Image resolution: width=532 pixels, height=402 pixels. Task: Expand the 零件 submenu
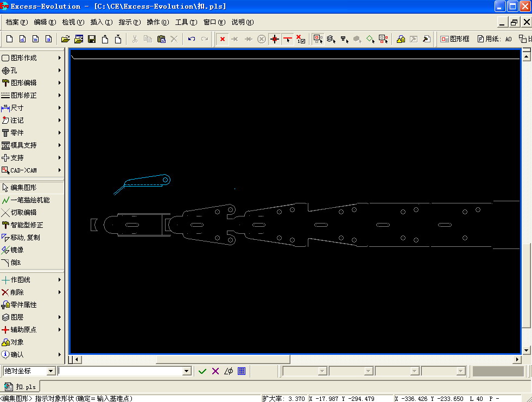click(x=32, y=133)
